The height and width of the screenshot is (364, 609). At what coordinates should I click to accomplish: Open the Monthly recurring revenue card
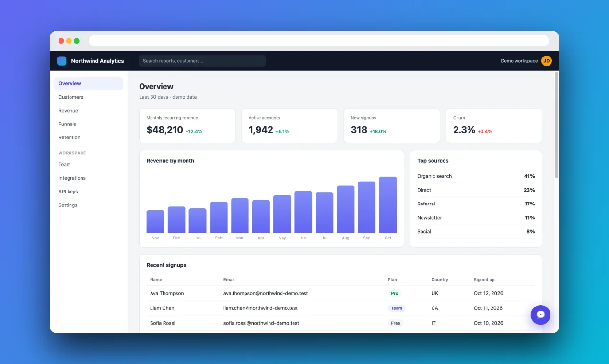pos(187,125)
